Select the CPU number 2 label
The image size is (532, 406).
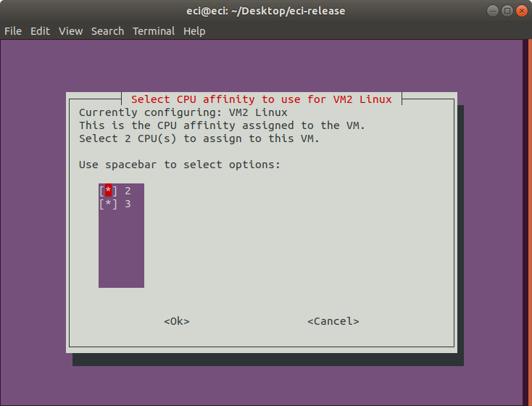(128, 191)
